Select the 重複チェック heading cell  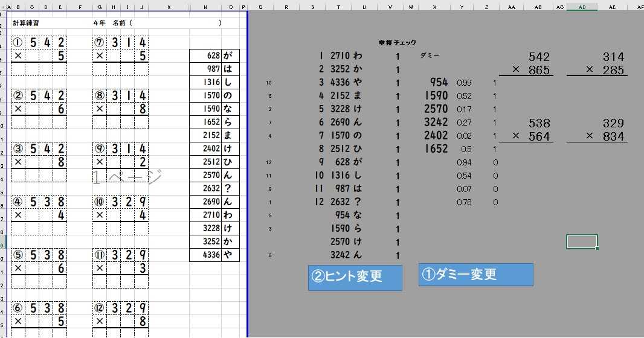(x=397, y=43)
